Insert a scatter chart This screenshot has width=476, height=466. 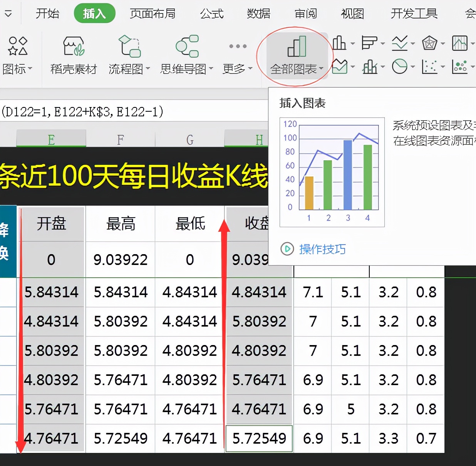tap(430, 66)
